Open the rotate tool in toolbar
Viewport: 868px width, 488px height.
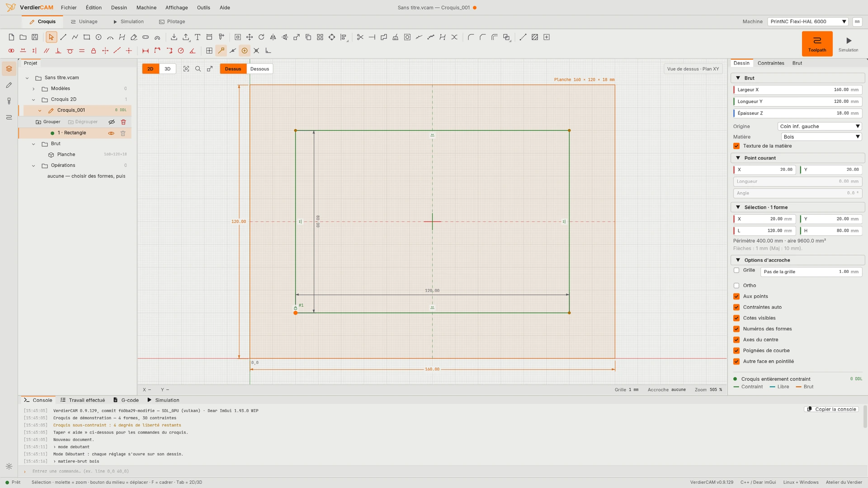261,38
